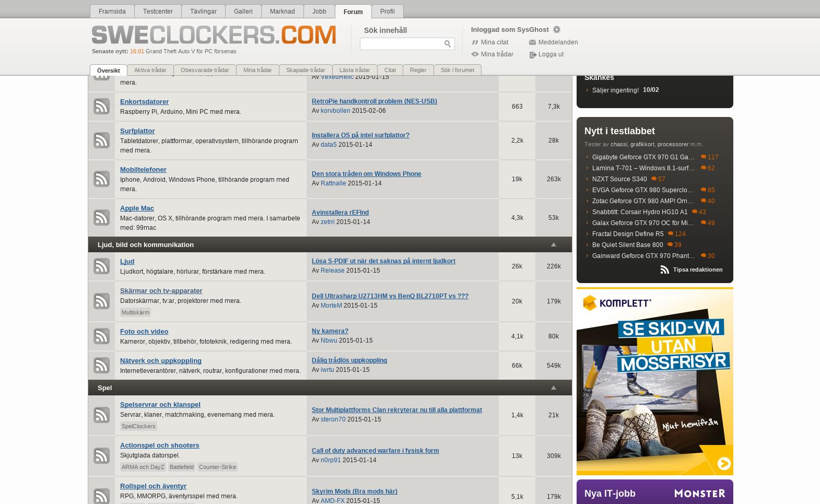820x504 pixels.
Task: Click RSS icon for Ljud forum
Action: 101,266
